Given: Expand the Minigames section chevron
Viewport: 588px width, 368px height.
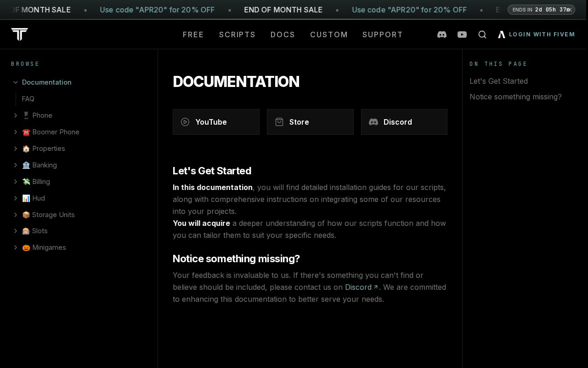Looking at the screenshot, I should coord(16,247).
